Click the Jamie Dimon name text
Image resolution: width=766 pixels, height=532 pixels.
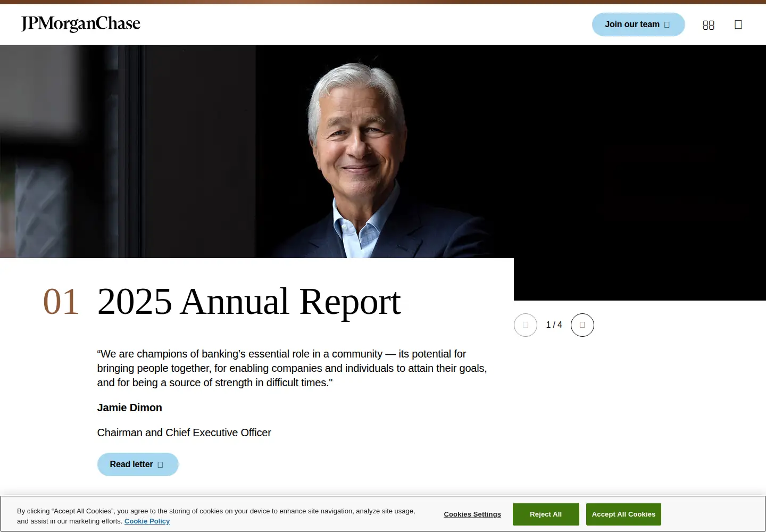pos(130,408)
